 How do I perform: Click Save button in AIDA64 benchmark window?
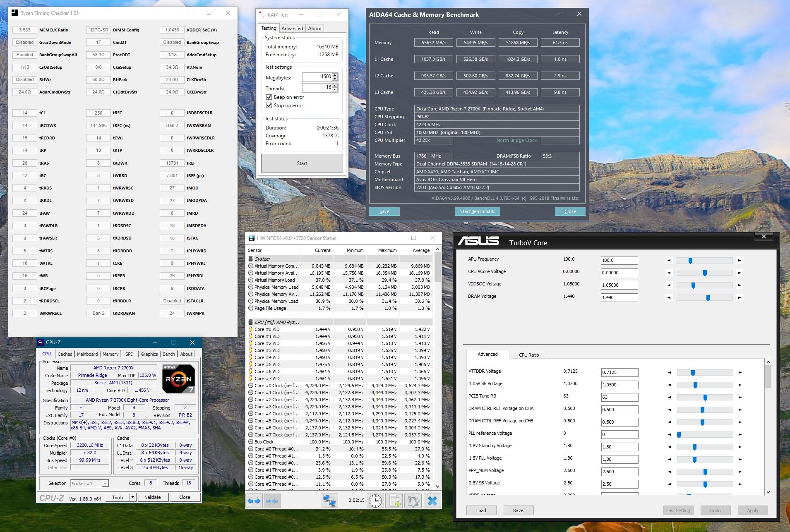tap(384, 211)
